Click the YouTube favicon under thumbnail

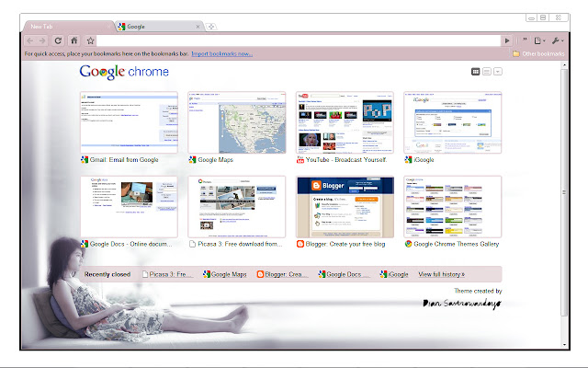[300, 159]
